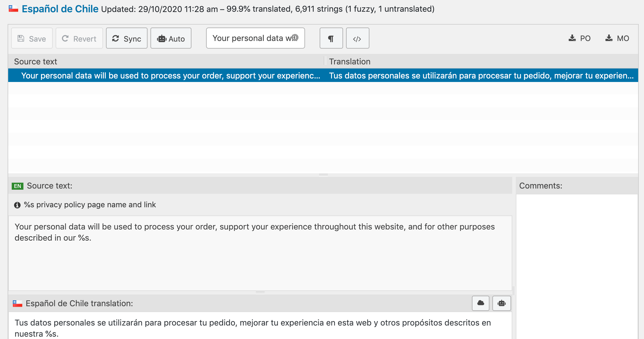
Task: Download the MO file
Action: tap(617, 38)
